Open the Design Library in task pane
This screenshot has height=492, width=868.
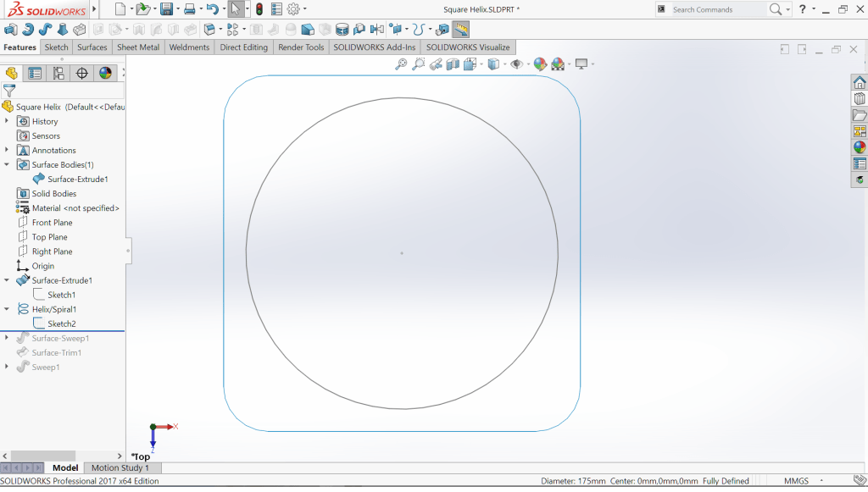pos(860,99)
